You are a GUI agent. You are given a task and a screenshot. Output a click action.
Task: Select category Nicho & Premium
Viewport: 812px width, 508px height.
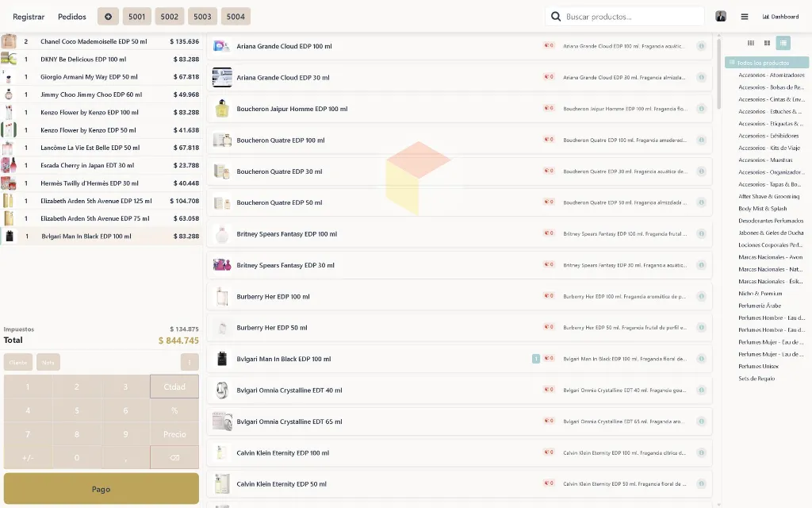coord(760,294)
